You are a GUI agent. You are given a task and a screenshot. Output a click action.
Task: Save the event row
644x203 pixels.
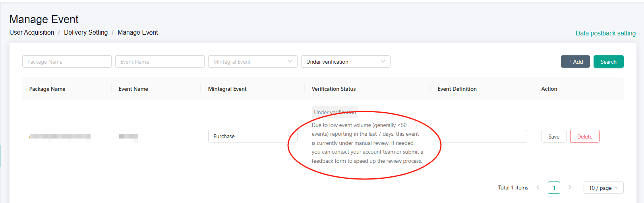554,136
